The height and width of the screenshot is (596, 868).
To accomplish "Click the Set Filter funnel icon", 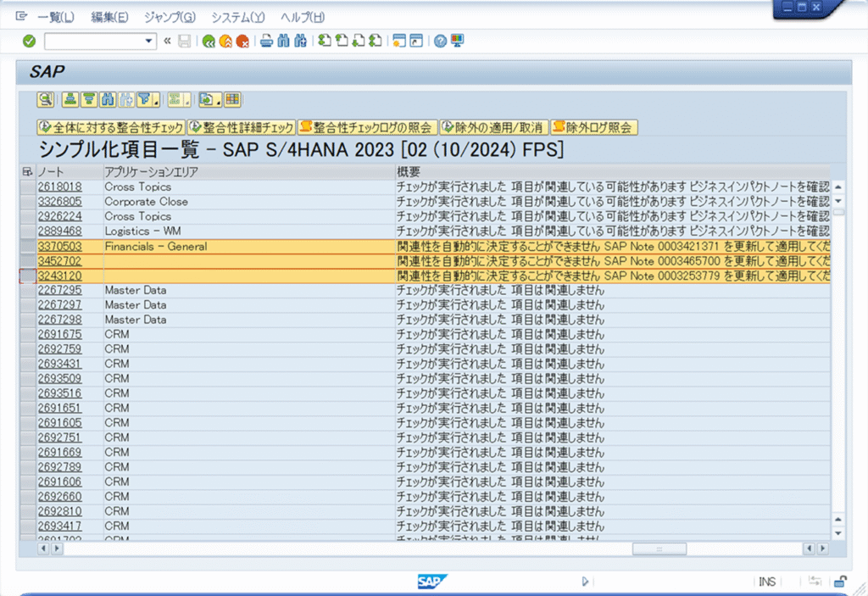I will pyautogui.click(x=145, y=100).
